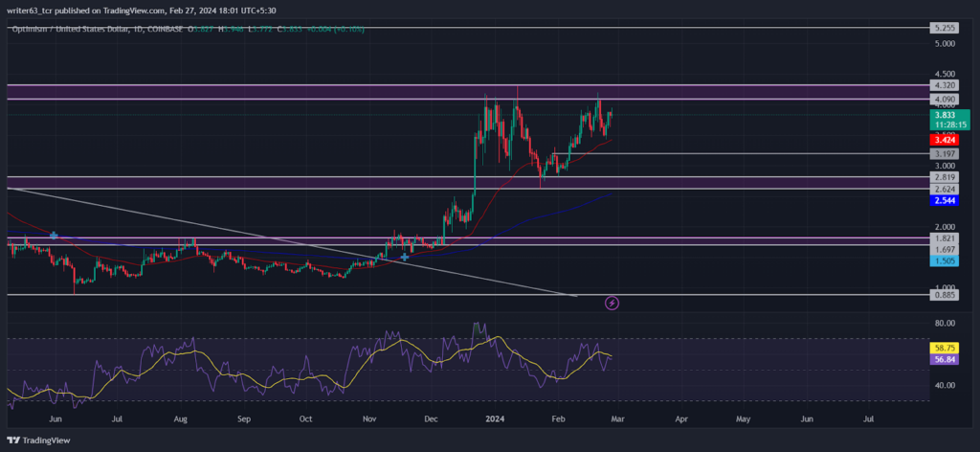Click the Feb label on time axis
Viewport: 980px width, 452px height.
point(559,418)
